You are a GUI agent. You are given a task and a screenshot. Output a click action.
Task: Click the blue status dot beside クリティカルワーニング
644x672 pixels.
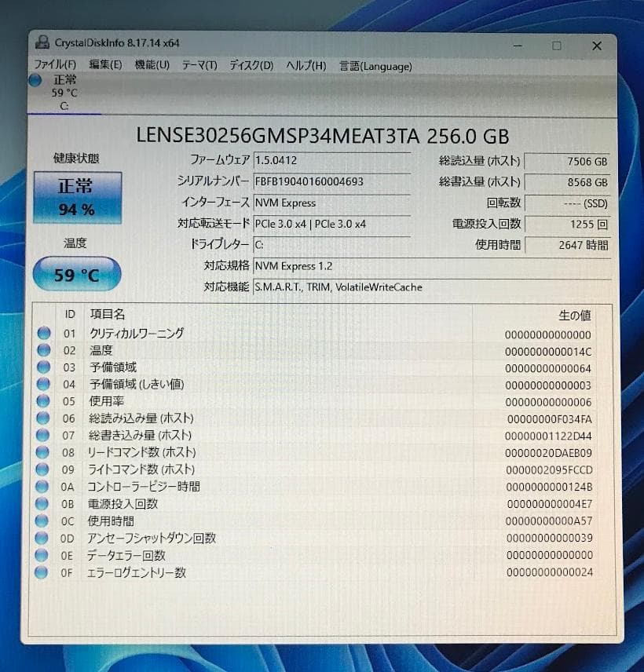point(45,334)
